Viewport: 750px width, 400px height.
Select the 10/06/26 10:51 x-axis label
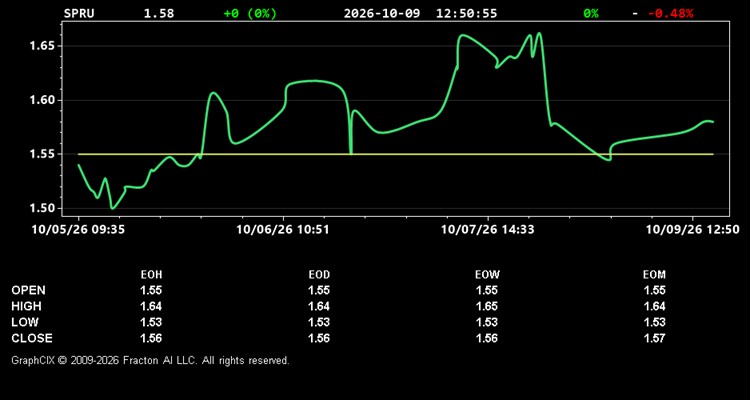pos(283,230)
